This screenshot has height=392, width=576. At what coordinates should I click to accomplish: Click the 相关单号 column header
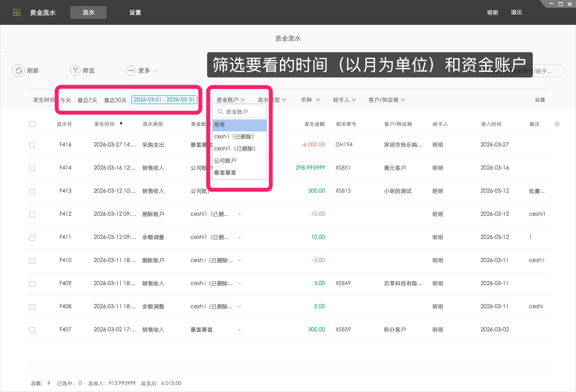pos(346,124)
